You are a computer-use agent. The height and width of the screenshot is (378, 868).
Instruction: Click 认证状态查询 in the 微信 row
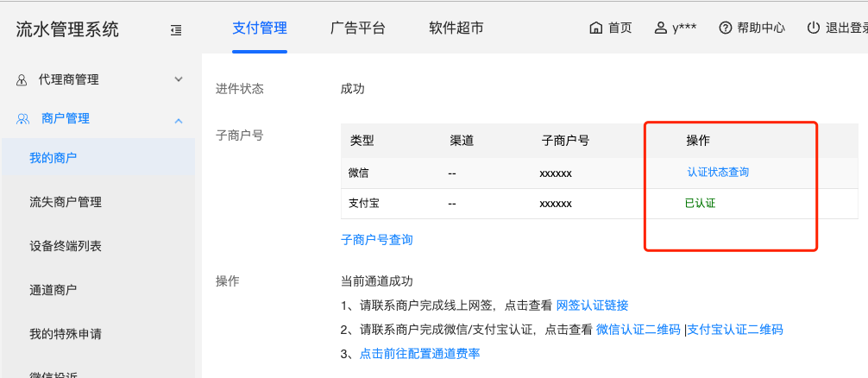point(718,172)
